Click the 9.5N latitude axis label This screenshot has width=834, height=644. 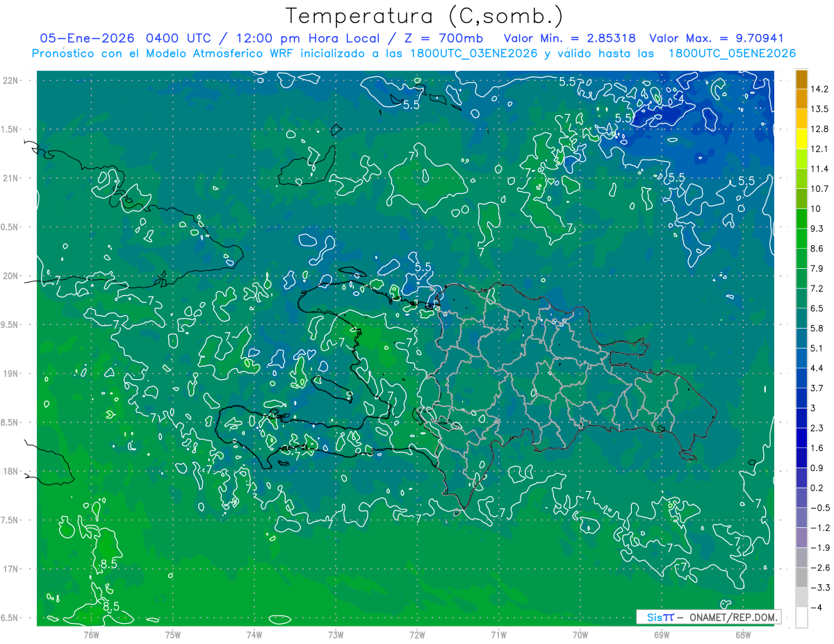(11, 324)
